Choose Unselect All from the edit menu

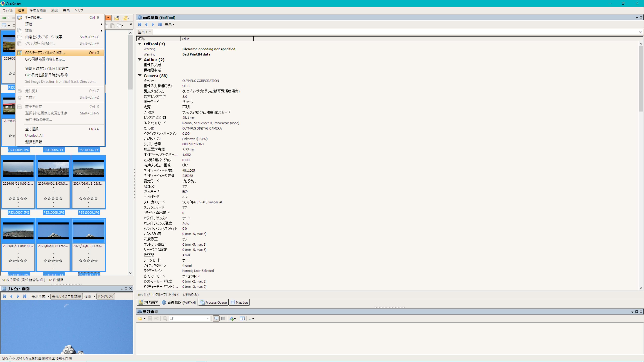(x=34, y=135)
